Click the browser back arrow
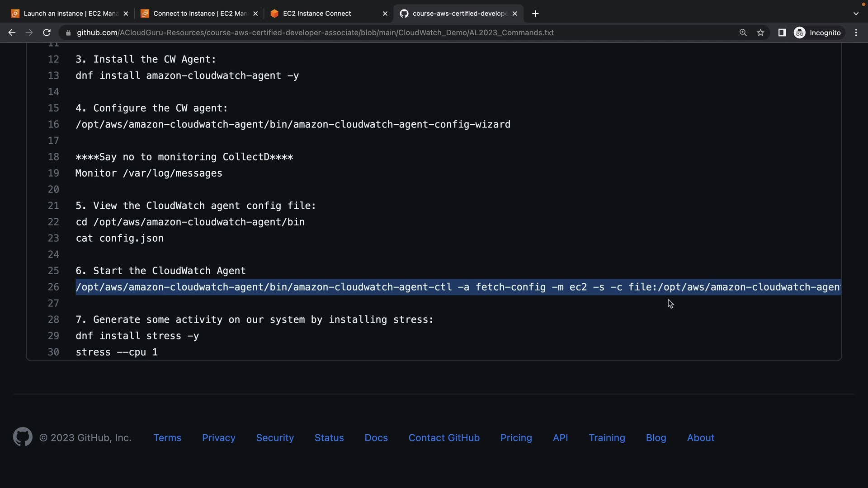This screenshot has width=868, height=488. [12, 33]
